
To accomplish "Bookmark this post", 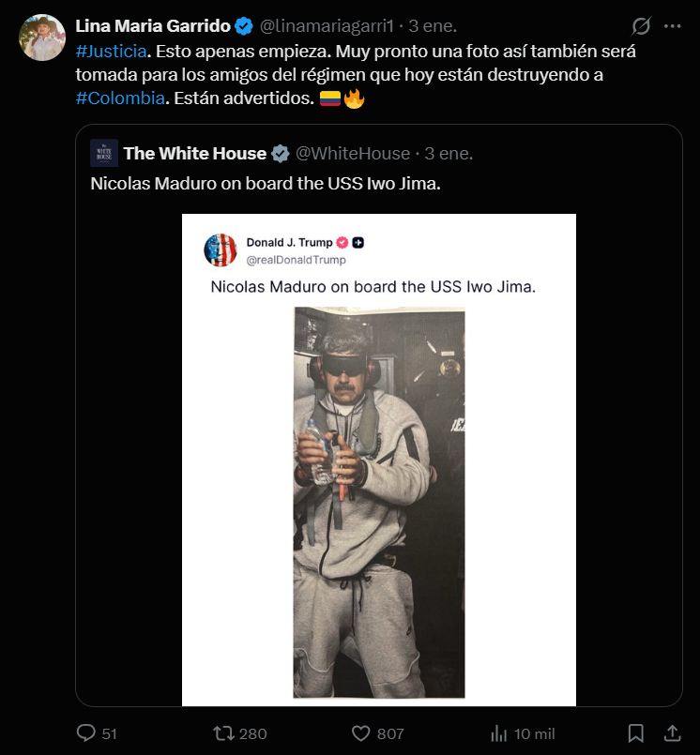I will click(635, 732).
